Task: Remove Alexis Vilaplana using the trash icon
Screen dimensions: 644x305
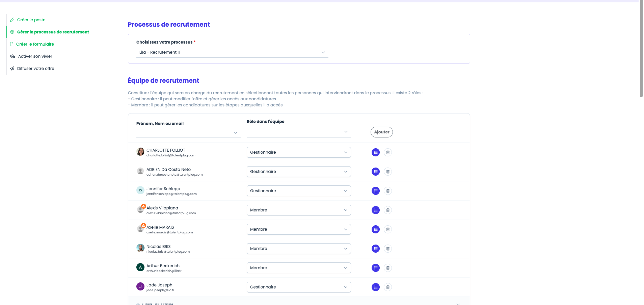Action: 388,210
